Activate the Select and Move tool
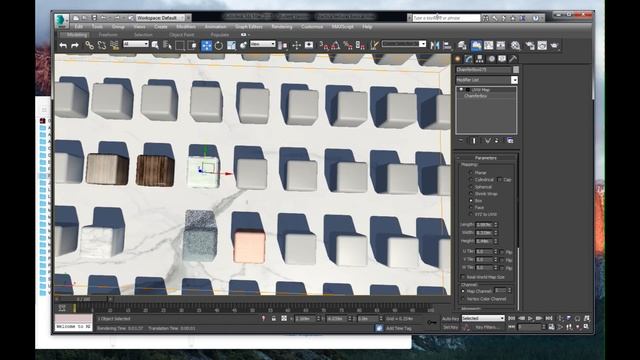Image resolution: width=640 pixels, height=360 pixels. (207, 46)
